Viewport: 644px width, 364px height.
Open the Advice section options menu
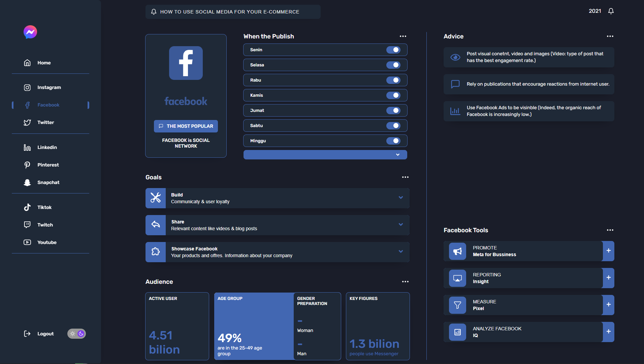tap(610, 36)
